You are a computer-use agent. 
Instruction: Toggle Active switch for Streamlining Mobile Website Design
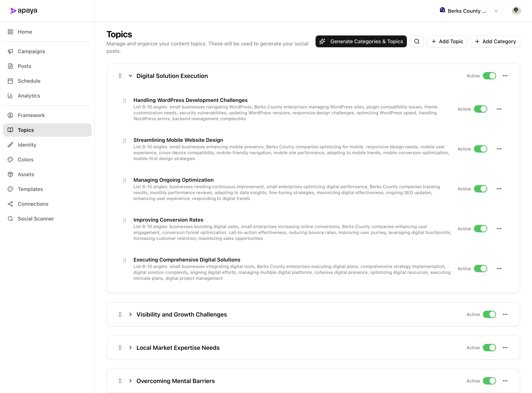coord(480,149)
